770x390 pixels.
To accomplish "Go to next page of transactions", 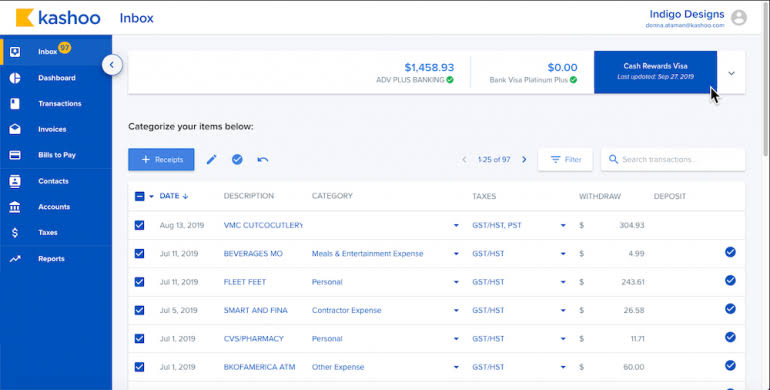I will pyautogui.click(x=524, y=160).
